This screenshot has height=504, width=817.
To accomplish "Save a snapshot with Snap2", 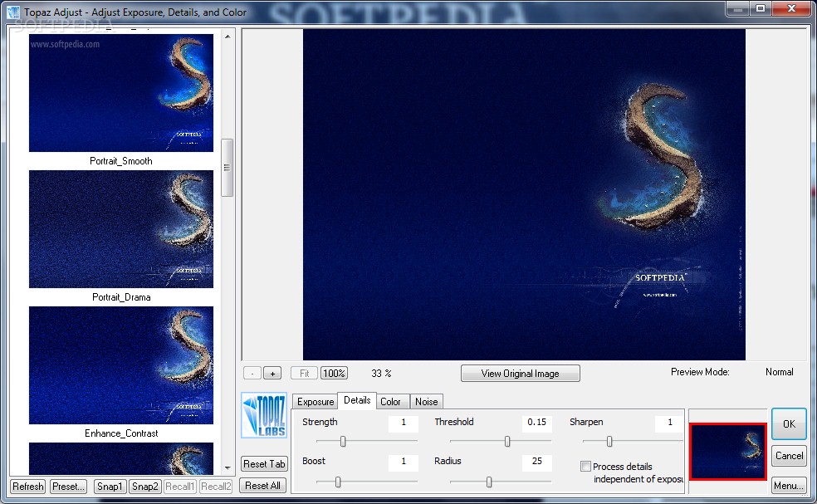I will 144,487.
